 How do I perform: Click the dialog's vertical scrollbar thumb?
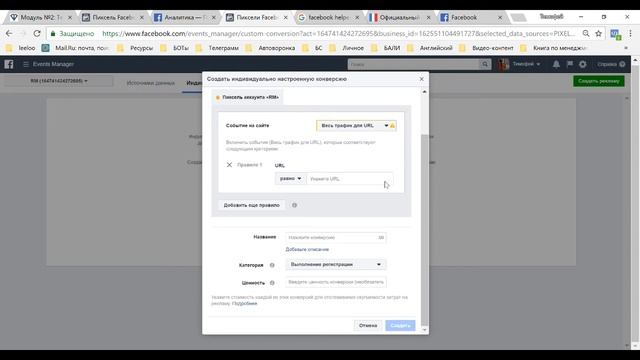424,229
